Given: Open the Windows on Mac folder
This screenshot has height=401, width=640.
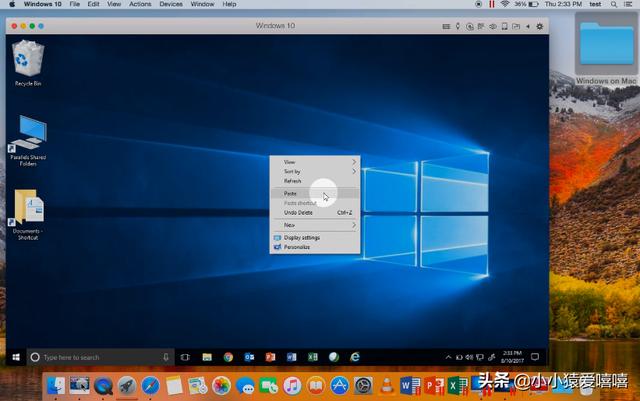Looking at the screenshot, I should pos(606,49).
